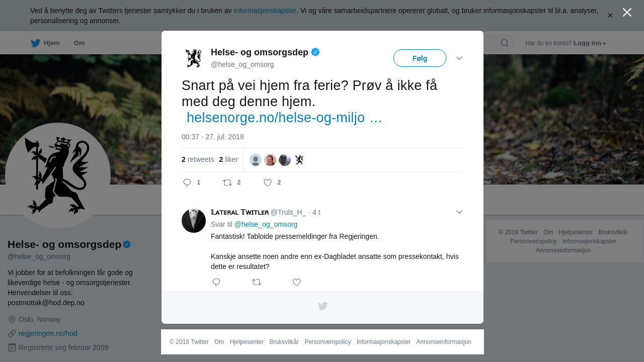Click the retweet icon under main tweet
Viewport: 644px width, 362px height.
(227, 183)
